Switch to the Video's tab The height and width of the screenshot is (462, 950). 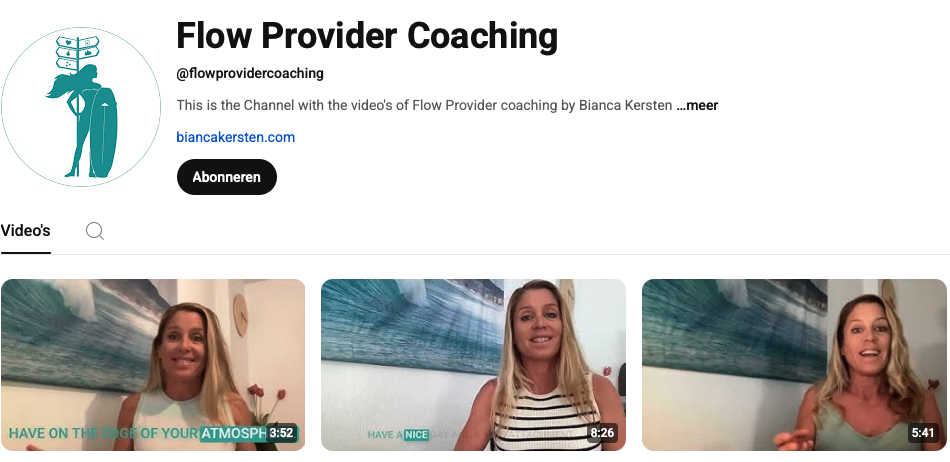click(x=25, y=231)
